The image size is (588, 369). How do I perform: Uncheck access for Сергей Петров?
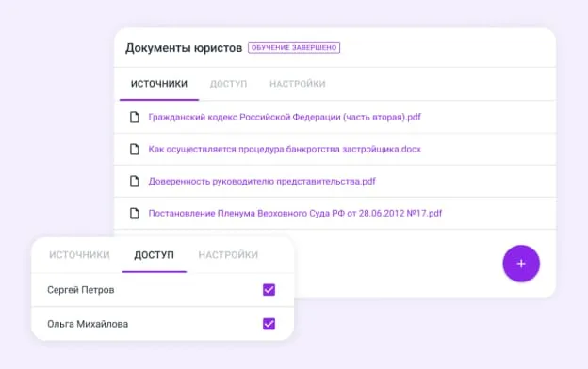(269, 290)
